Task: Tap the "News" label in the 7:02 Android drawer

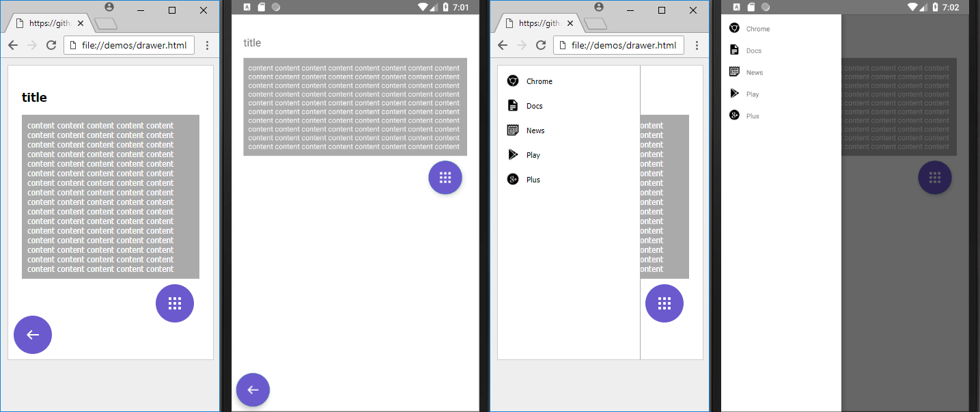Action: point(755,72)
